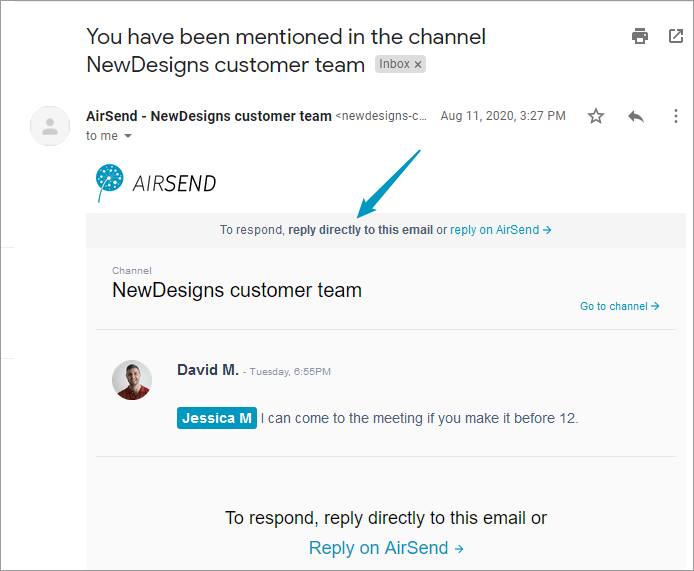Image resolution: width=694 pixels, height=571 pixels.
Task: Click David M.'s profile photo
Action: [132, 380]
